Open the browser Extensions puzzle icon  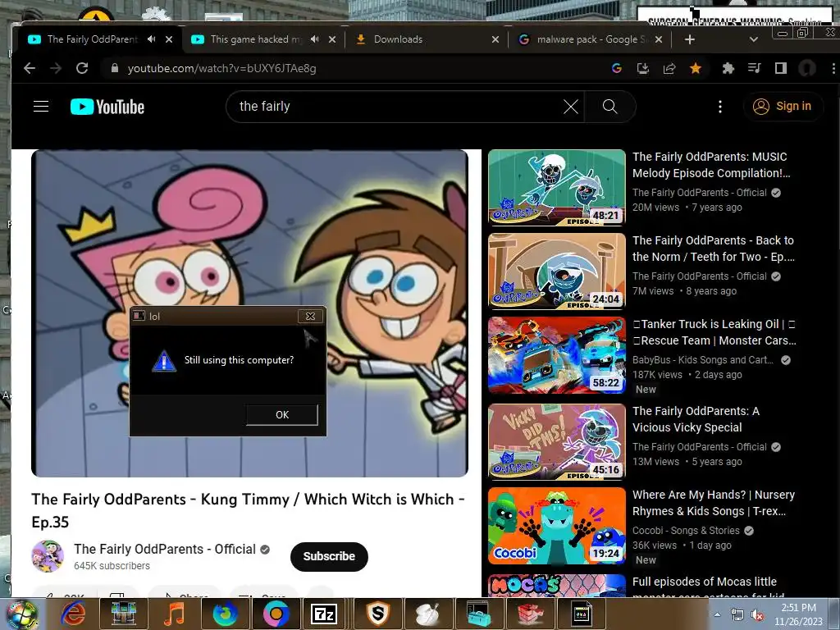pyautogui.click(x=728, y=68)
